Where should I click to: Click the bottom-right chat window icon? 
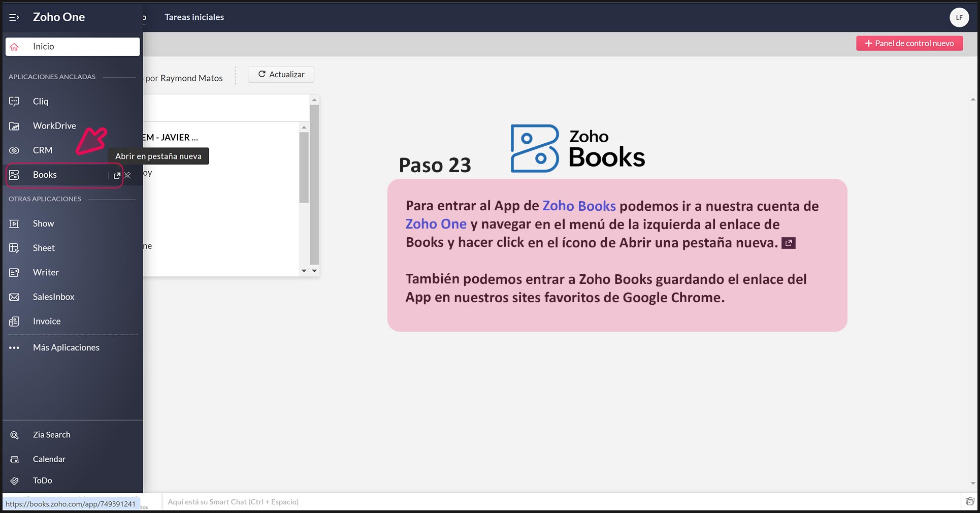[969, 502]
